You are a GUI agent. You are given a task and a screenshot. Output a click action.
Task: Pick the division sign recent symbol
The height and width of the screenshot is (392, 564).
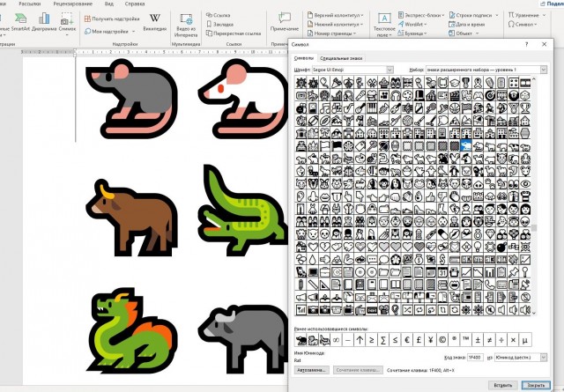coord(501,339)
